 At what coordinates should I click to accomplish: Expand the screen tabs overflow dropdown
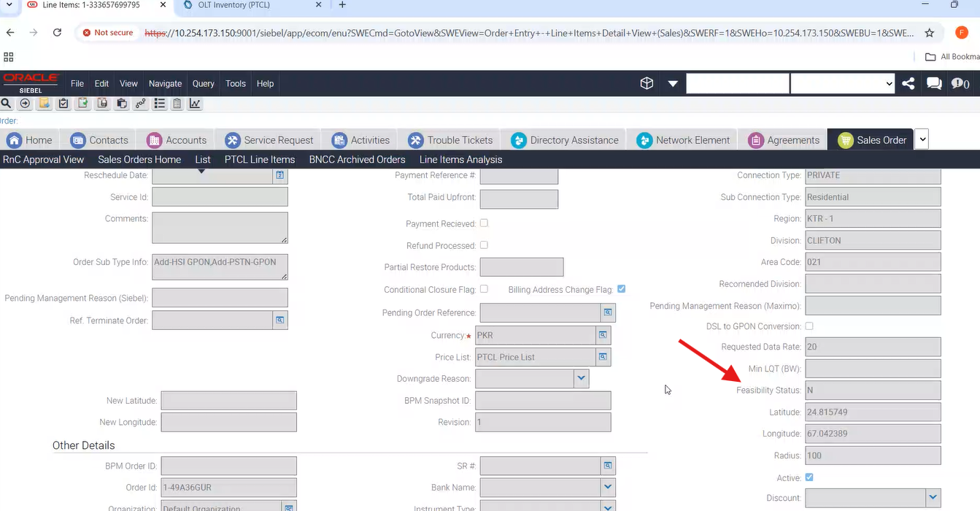922,139
